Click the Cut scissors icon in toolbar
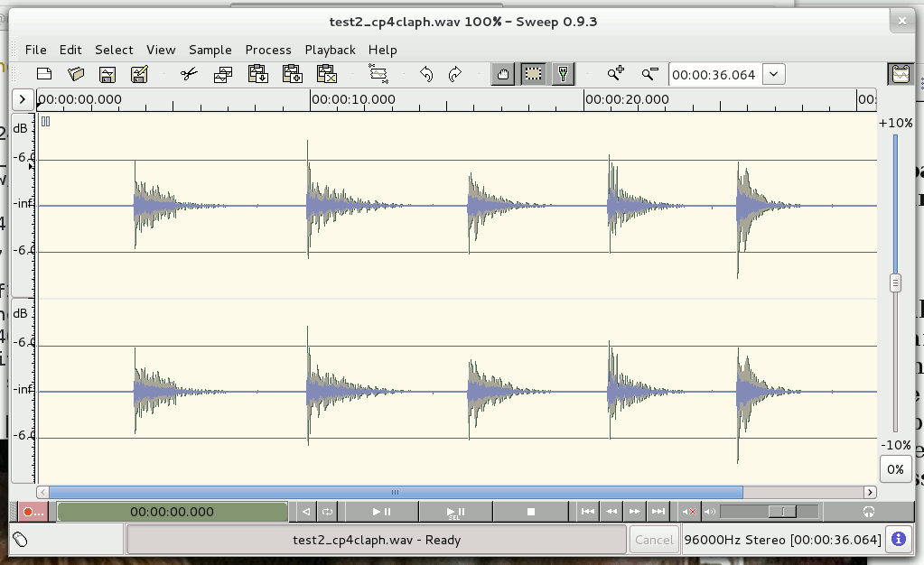924x565 pixels. coord(188,74)
